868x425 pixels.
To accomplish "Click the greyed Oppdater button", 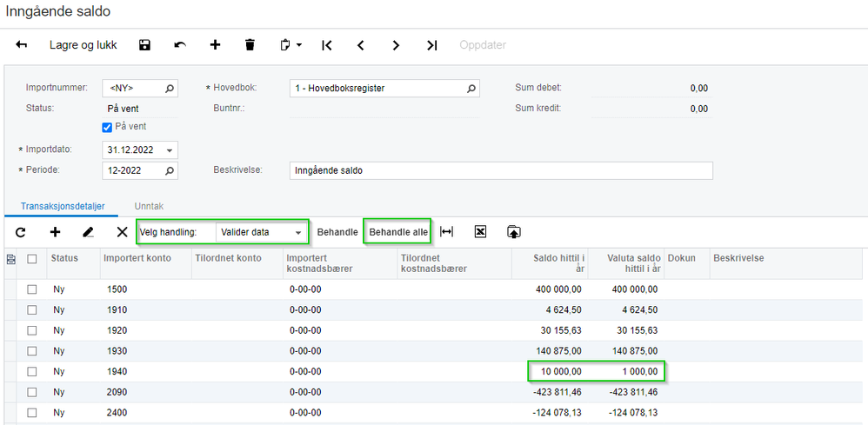I will click(x=483, y=45).
